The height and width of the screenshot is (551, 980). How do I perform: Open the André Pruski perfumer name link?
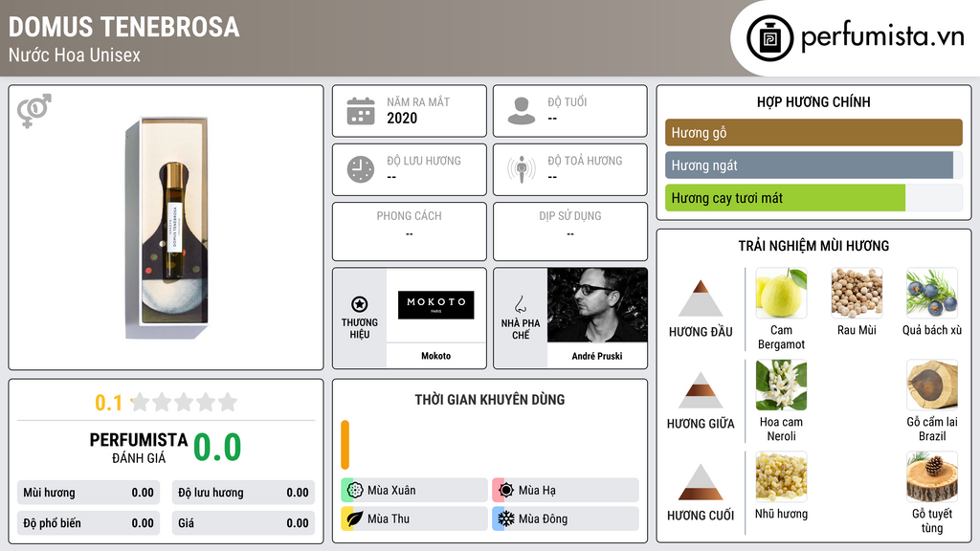pyautogui.click(x=597, y=356)
